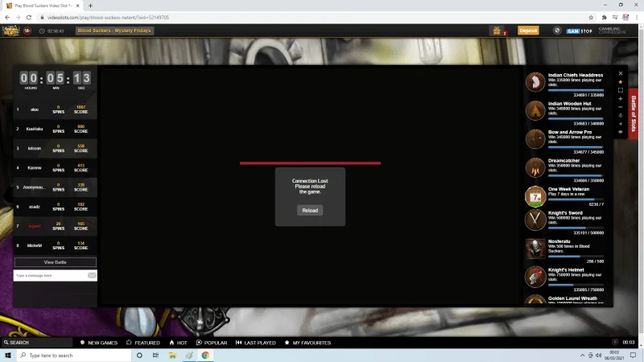
Task: Open a new Chrome tab
Action: click(x=90, y=6)
